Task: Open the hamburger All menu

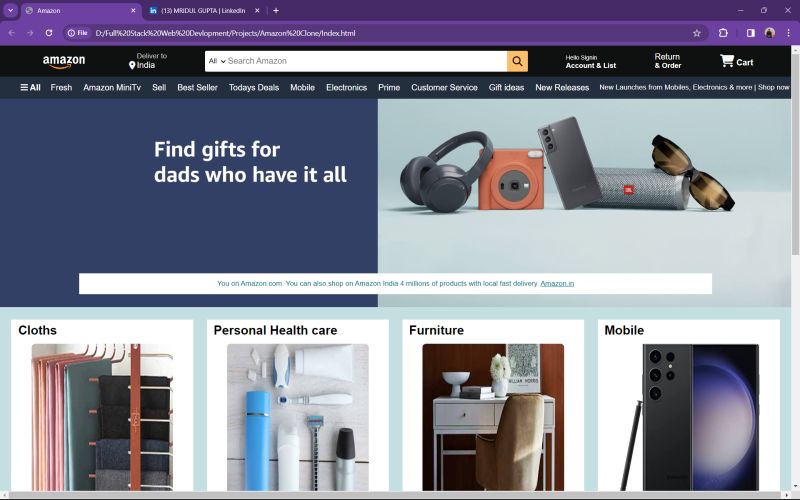Action: point(30,87)
